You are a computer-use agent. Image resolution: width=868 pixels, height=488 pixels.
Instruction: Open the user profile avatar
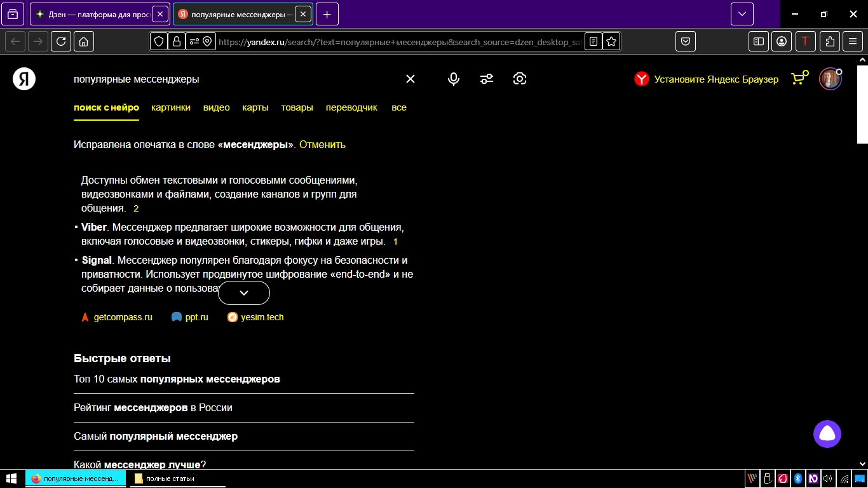pyautogui.click(x=830, y=79)
